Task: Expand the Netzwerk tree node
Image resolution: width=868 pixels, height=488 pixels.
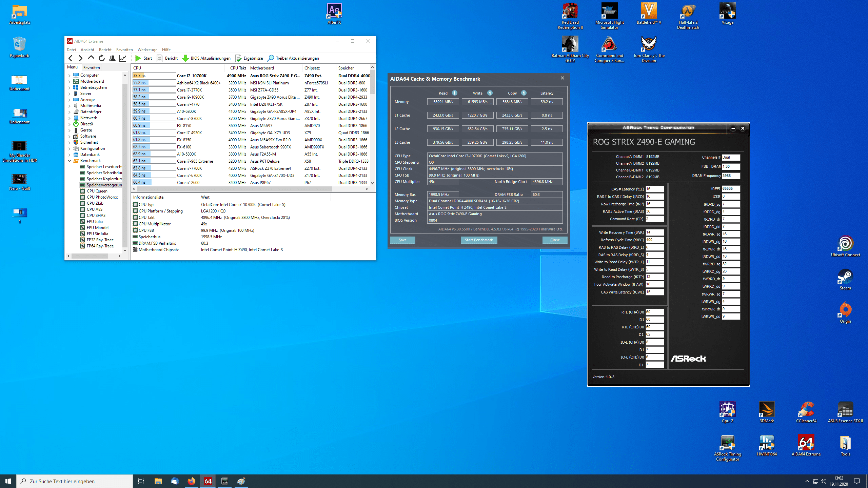Action: pyautogui.click(x=70, y=118)
